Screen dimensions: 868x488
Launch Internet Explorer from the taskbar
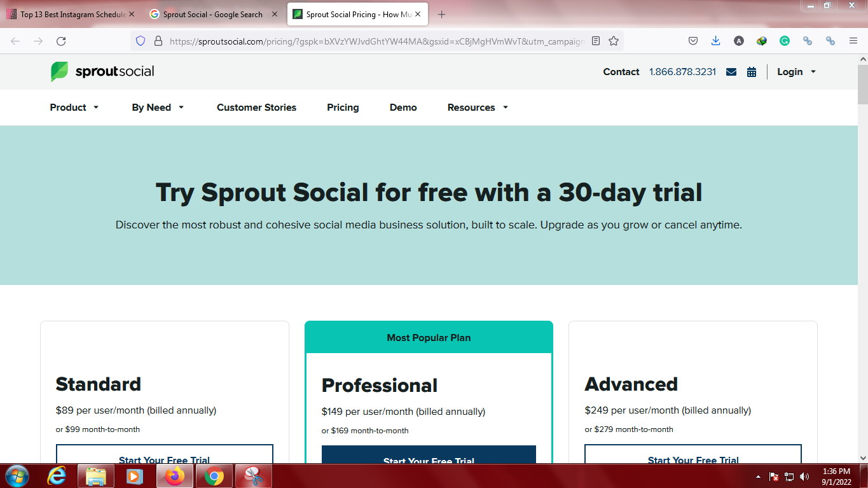coord(57,476)
